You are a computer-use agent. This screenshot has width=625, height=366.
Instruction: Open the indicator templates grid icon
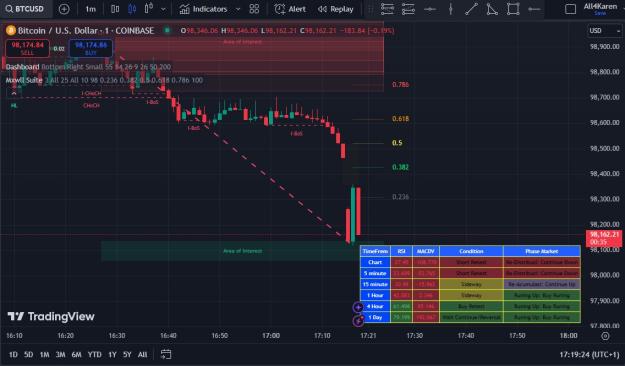pyautogui.click(x=254, y=9)
